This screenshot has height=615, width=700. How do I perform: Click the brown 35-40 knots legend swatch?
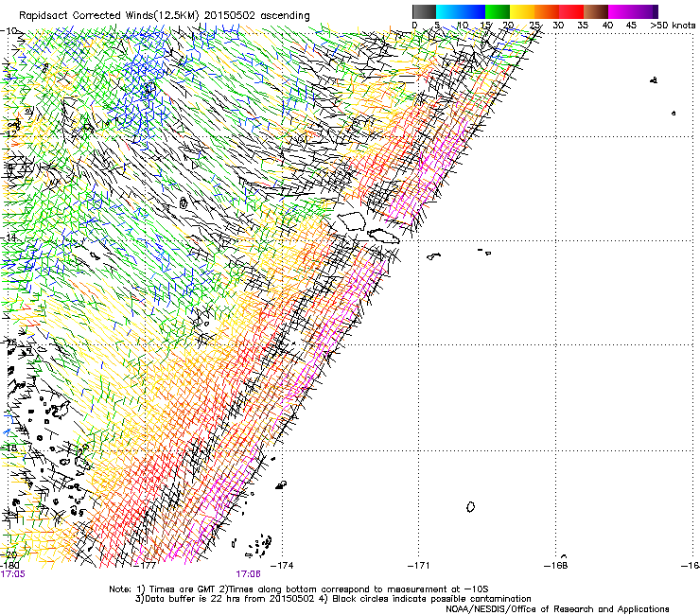596,11
